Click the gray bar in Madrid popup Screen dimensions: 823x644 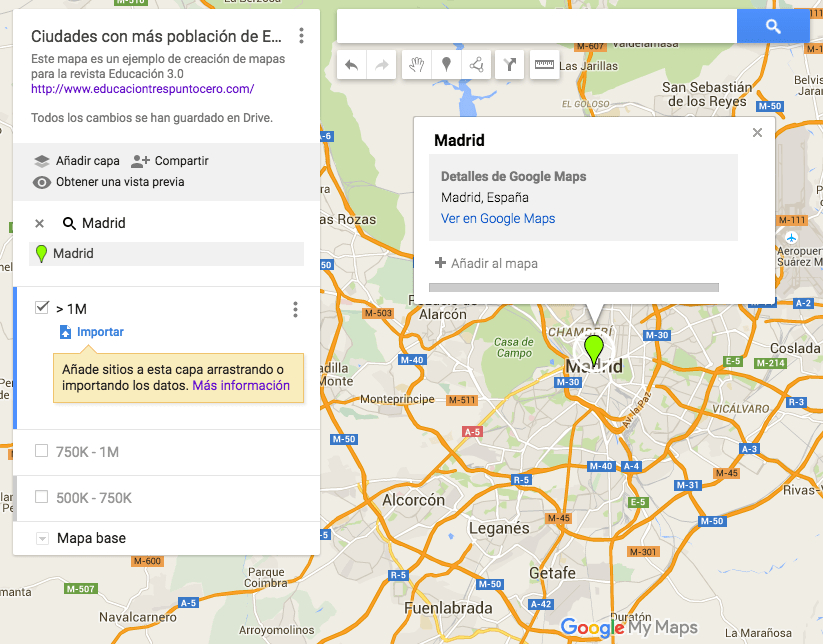pyautogui.click(x=574, y=288)
